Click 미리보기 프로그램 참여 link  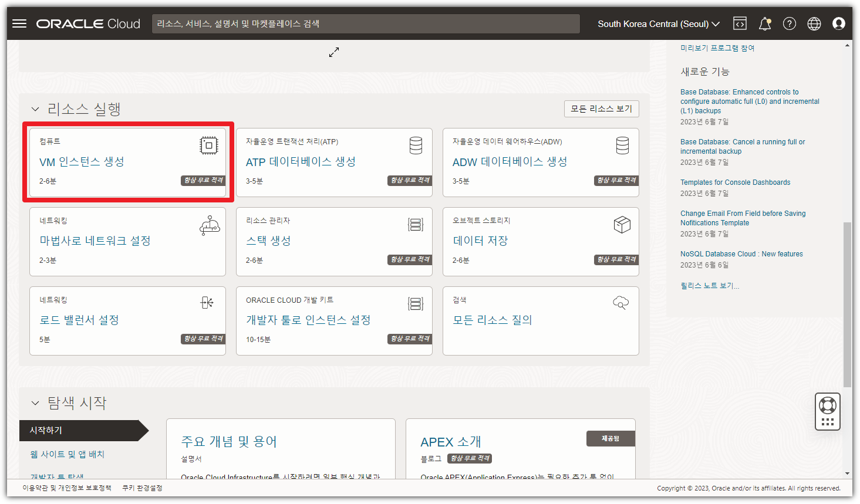click(717, 48)
